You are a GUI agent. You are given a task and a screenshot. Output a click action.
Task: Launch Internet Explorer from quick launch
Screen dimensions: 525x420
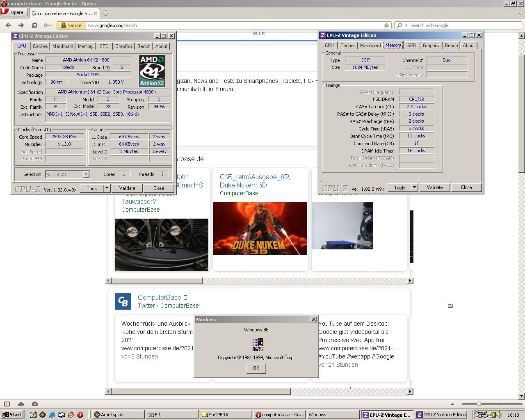pyautogui.click(x=52, y=415)
